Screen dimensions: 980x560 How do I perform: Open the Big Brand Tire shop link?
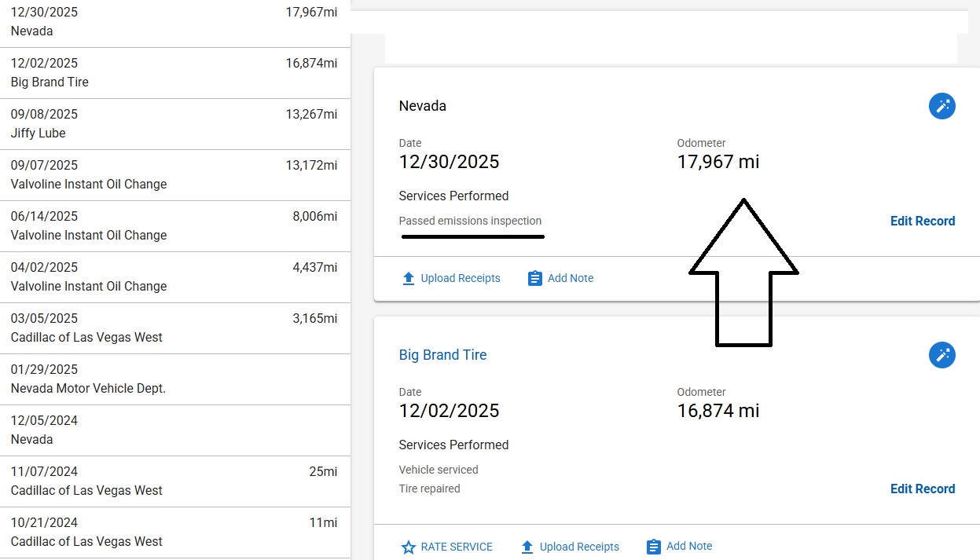[442, 355]
